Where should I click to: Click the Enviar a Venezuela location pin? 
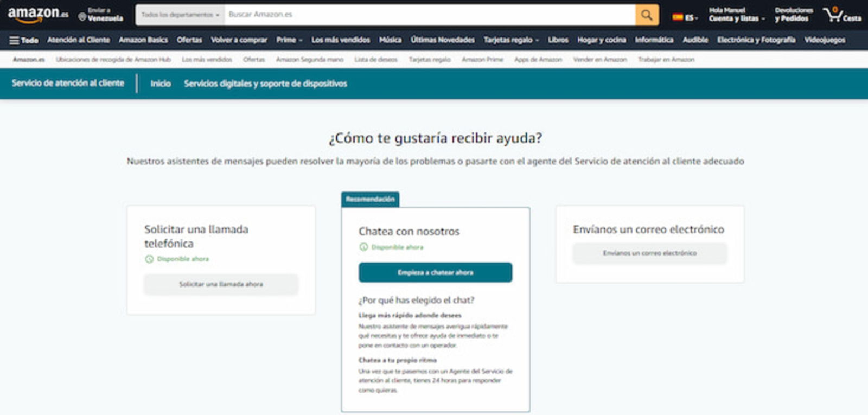pos(82,17)
